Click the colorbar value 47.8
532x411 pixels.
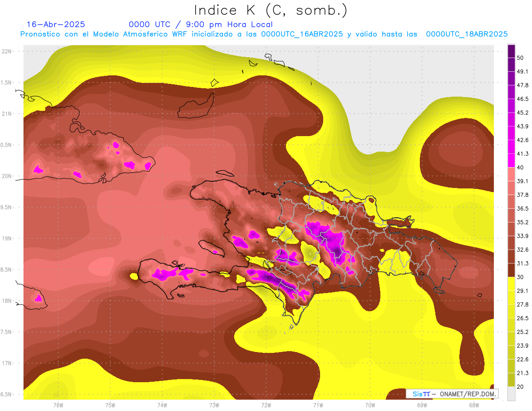coord(522,85)
